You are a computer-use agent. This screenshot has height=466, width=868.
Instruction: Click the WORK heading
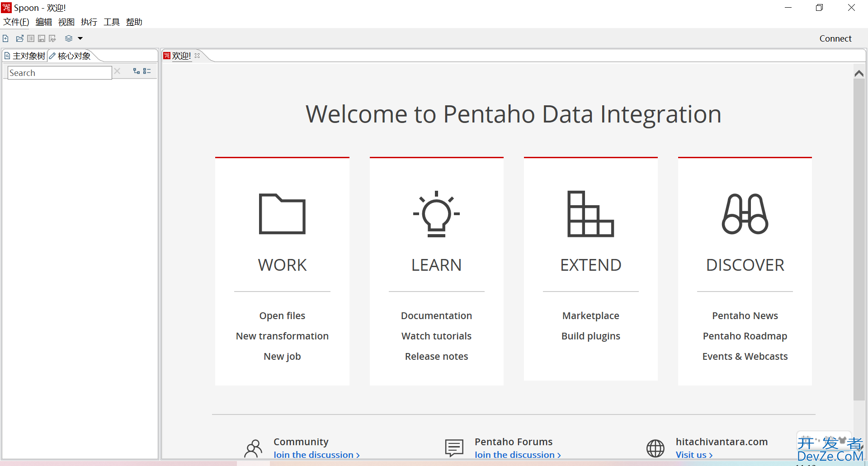pos(282,265)
